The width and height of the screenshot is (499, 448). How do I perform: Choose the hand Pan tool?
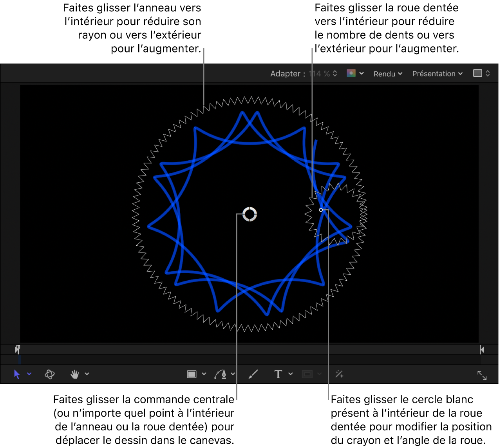point(74,374)
